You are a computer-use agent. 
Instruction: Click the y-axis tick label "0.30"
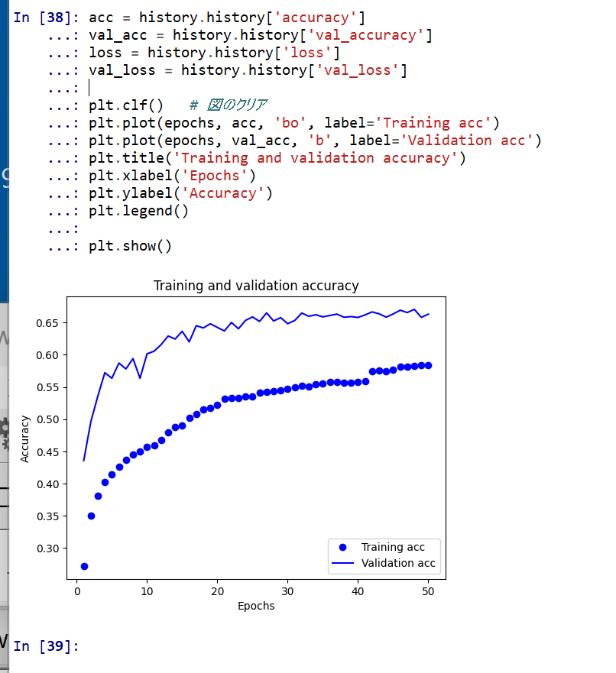point(47,549)
